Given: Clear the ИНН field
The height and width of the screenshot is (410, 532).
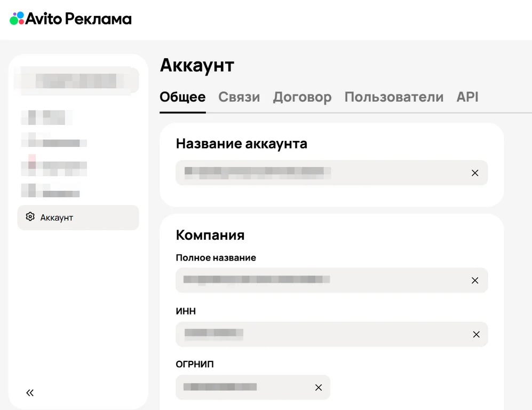Looking at the screenshot, I should coord(476,334).
